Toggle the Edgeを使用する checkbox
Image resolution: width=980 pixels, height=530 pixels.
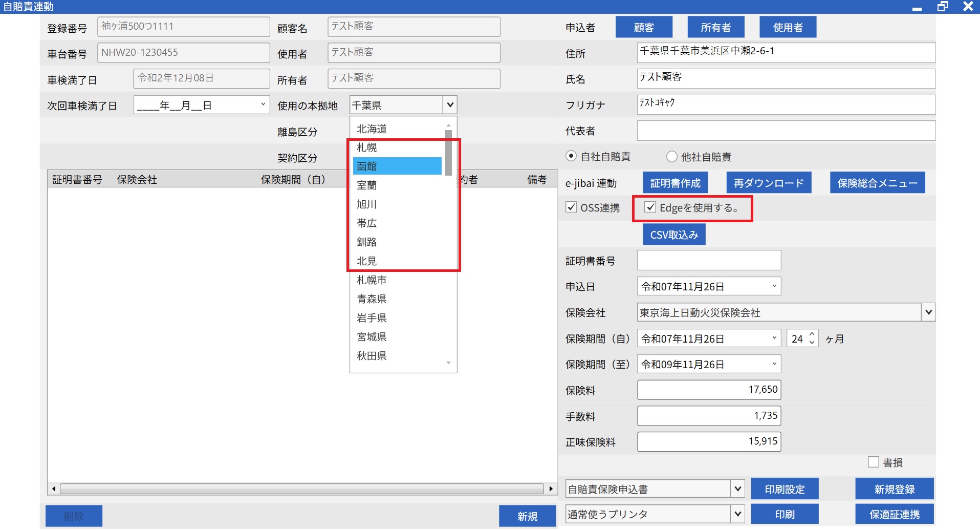click(x=650, y=207)
